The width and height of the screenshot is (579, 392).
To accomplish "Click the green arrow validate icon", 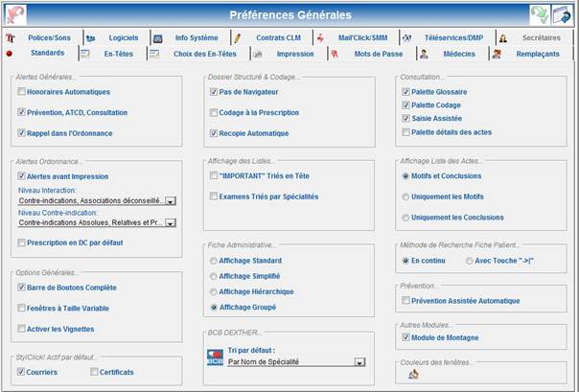I will (540, 15).
